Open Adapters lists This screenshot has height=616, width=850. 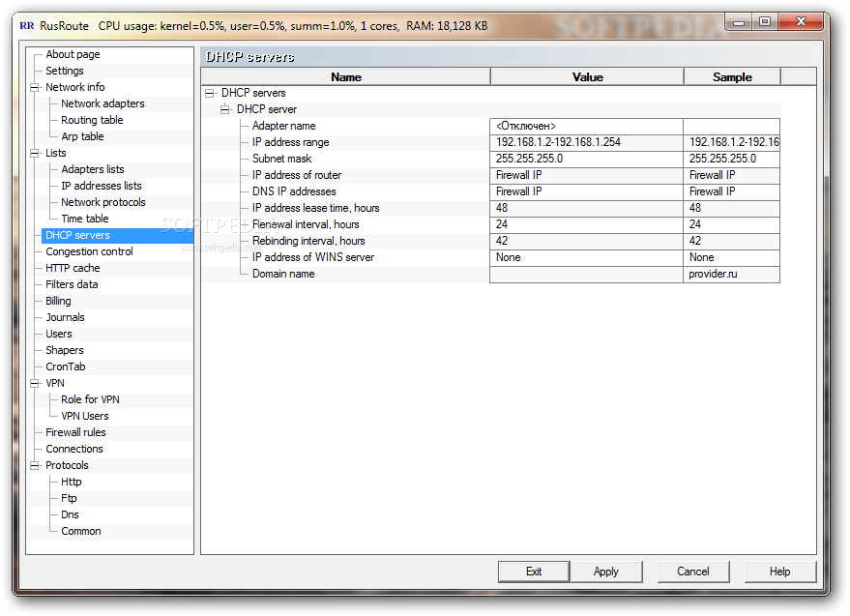click(x=92, y=170)
